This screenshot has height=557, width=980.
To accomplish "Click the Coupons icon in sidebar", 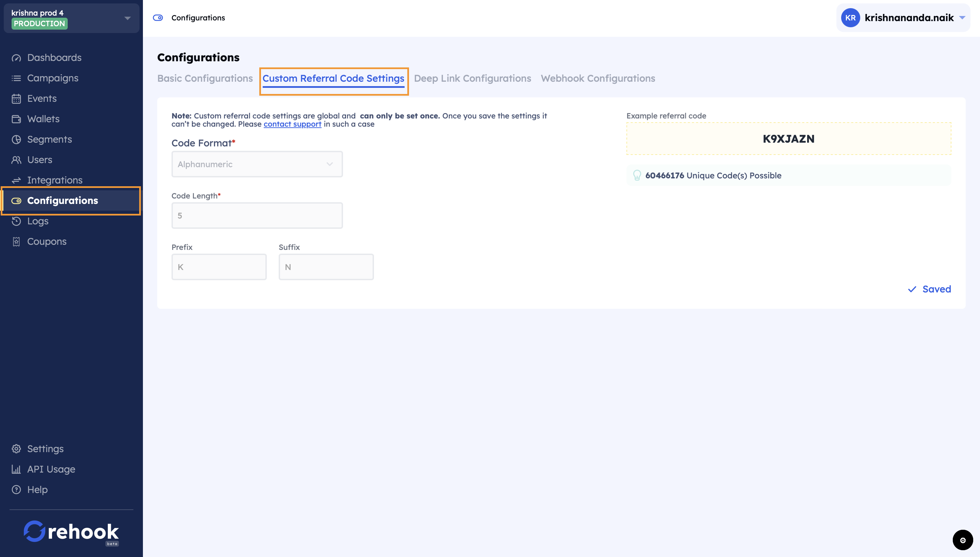I will click(x=16, y=241).
